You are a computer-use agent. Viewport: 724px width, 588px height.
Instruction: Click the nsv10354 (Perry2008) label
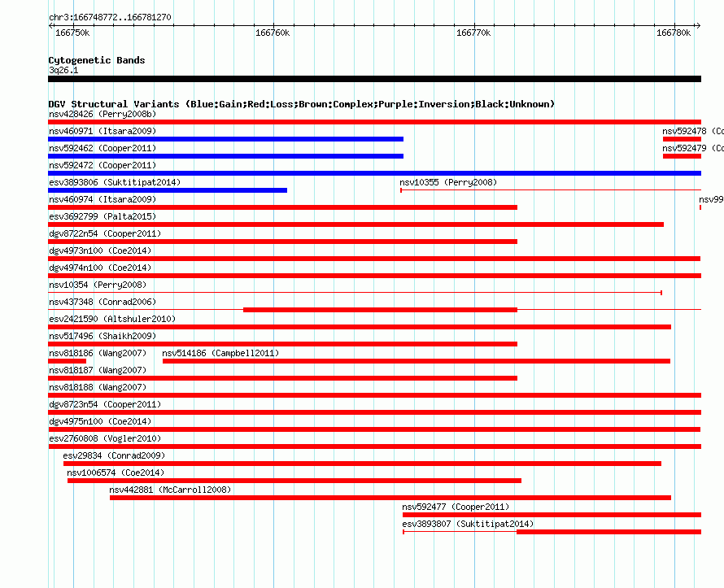pyautogui.click(x=98, y=285)
